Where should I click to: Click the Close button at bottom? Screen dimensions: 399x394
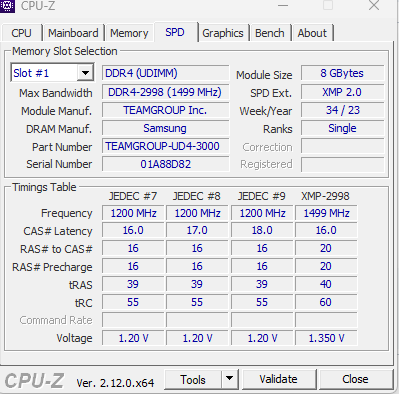click(x=355, y=379)
